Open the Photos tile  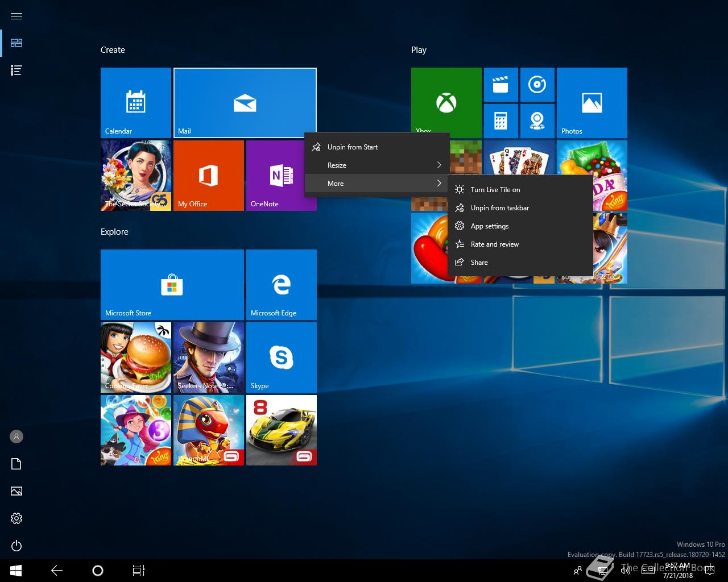(x=592, y=103)
